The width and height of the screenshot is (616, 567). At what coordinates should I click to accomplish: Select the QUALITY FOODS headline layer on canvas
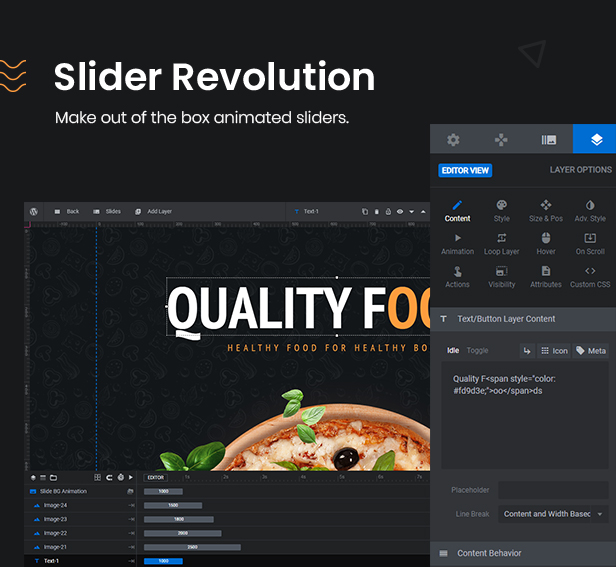pyautogui.click(x=298, y=307)
